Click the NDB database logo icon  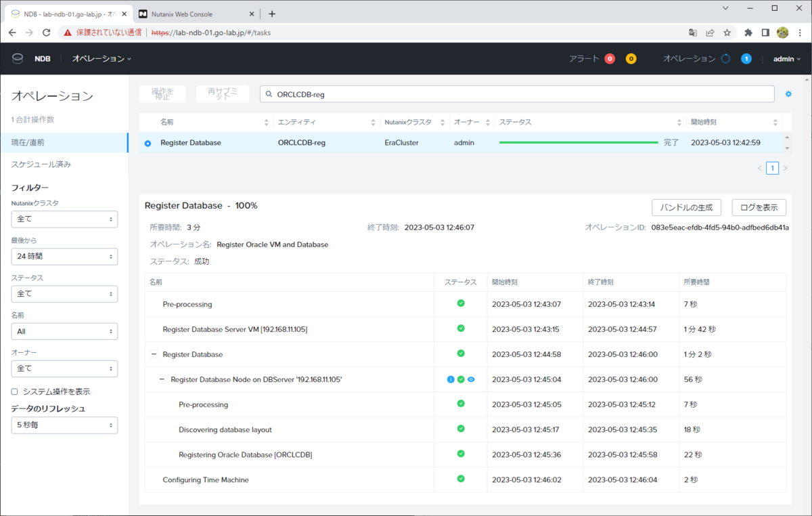tap(18, 59)
